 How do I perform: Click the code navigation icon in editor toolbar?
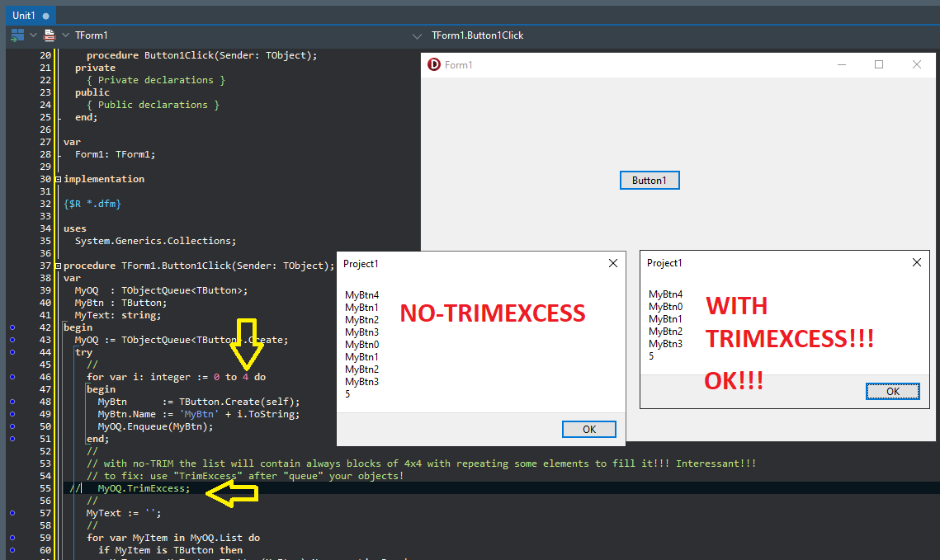click(17, 35)
